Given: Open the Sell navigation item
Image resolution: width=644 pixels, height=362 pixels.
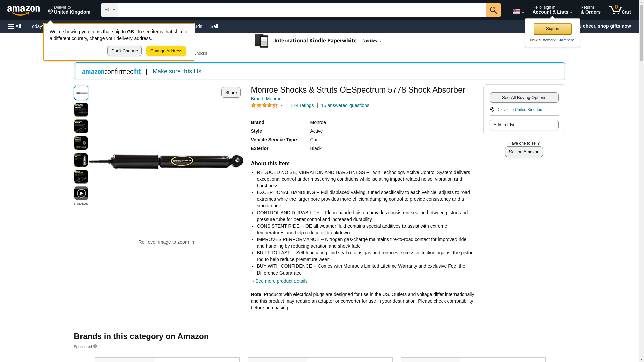Looking at the screenshot, I should point(214,26).
